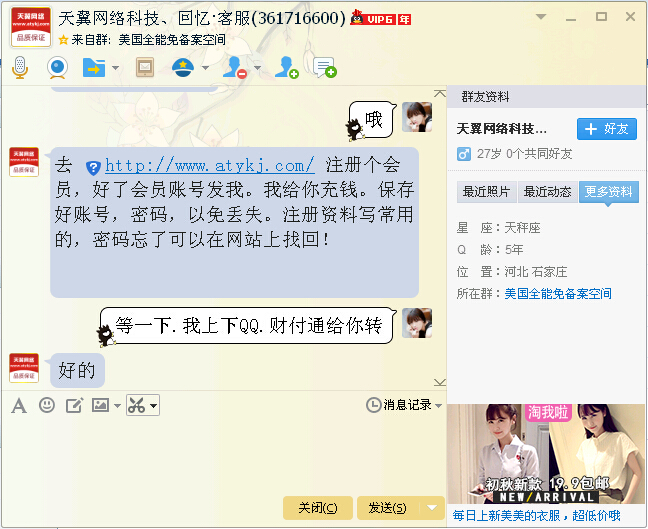Start a video call with webcam icon

[57, 67]
